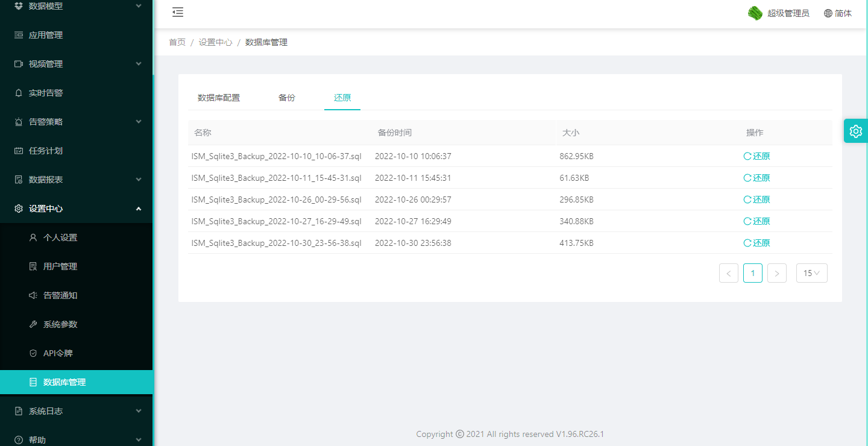Image resolution: width=868 pixels, height=446 pixels.
Task: Go to next page in pagination
Action: tap(776, 273)
